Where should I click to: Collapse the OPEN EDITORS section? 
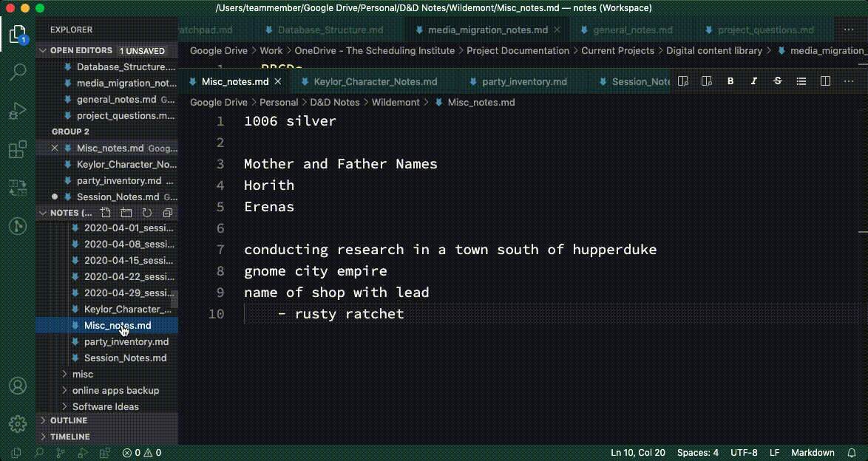click(x=81, y=50)
